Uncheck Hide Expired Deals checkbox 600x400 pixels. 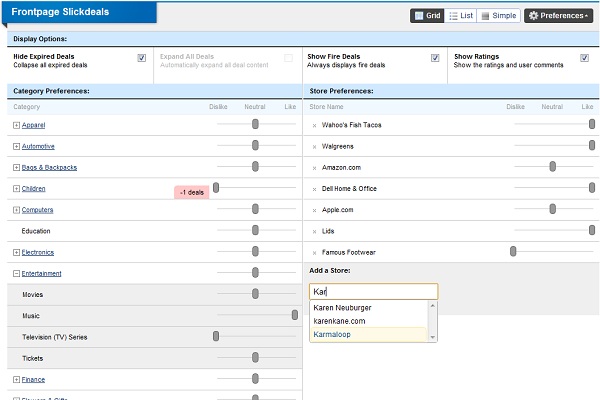pos(142,58)
